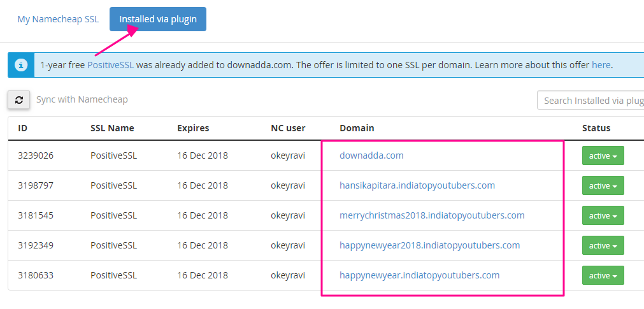
Task: Expand active dropdown for hansikapitara row
Action: (603, 186)
